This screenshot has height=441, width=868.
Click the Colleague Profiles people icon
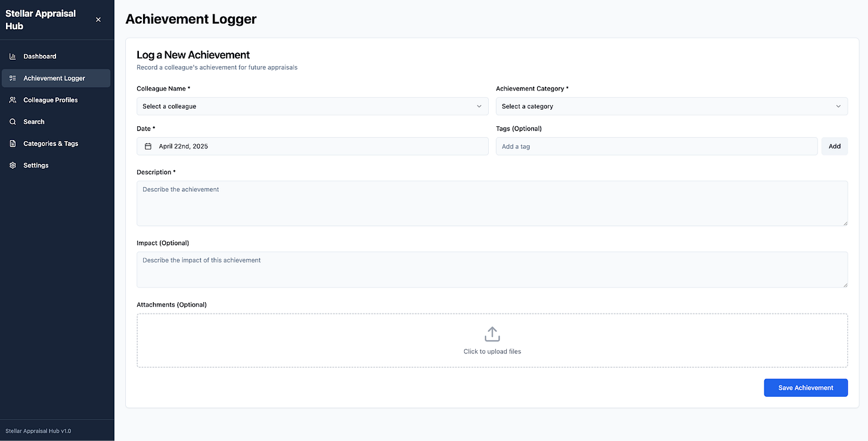(13, 100)
